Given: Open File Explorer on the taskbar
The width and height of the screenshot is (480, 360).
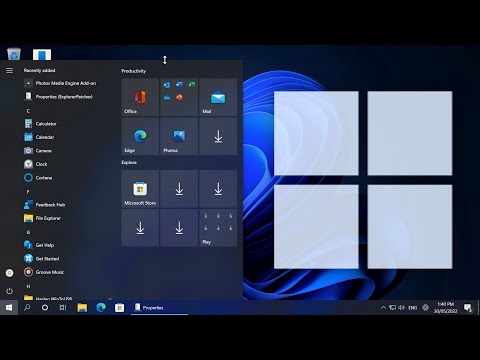Looking at the screenshot, I should [82, 308].
